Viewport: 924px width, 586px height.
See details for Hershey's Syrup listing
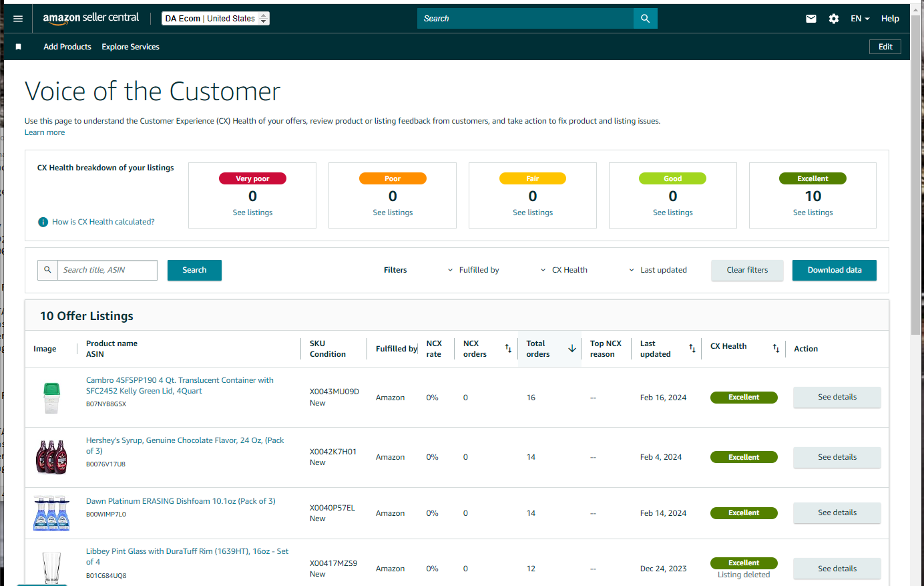coord(837,457)
